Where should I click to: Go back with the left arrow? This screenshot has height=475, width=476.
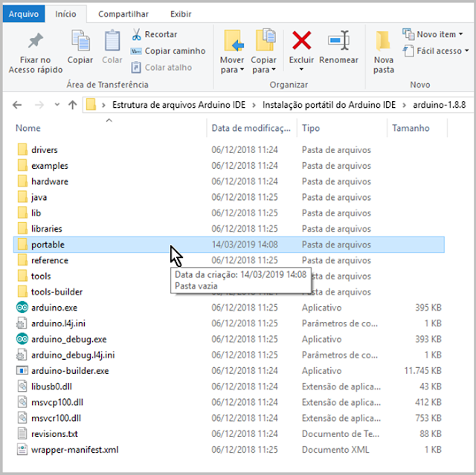click(x=17, y=105)
